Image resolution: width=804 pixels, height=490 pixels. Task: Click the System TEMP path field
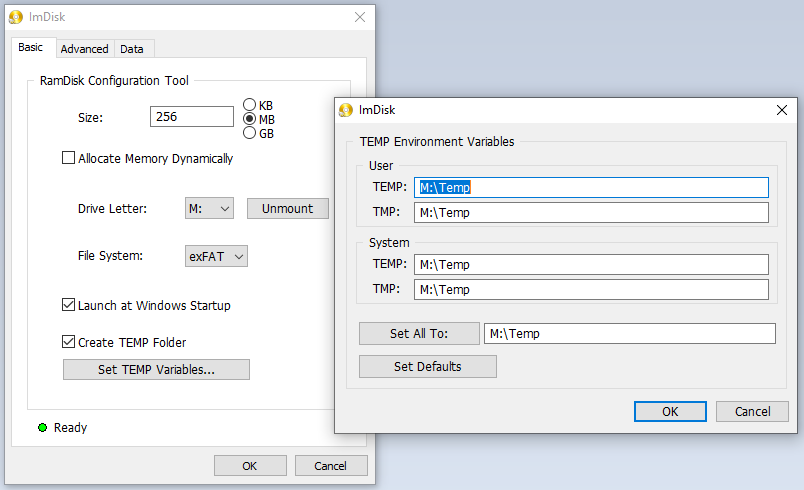591,264
